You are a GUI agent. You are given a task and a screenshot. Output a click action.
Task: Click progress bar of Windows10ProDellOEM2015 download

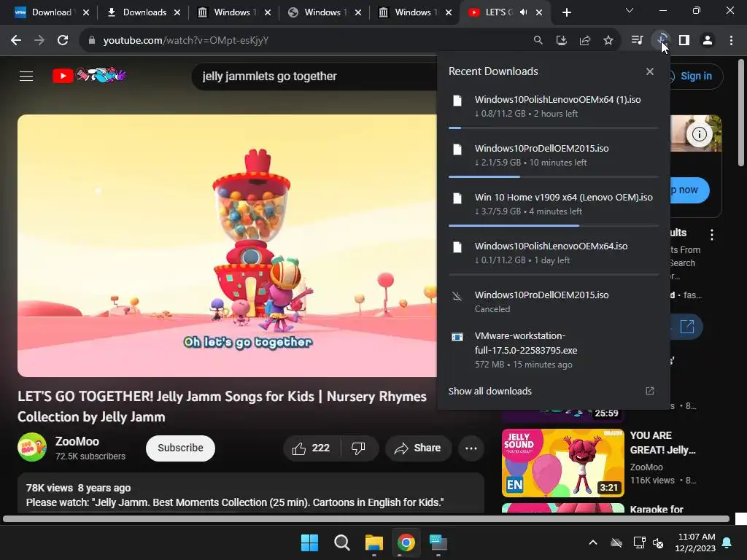point(554,176)
